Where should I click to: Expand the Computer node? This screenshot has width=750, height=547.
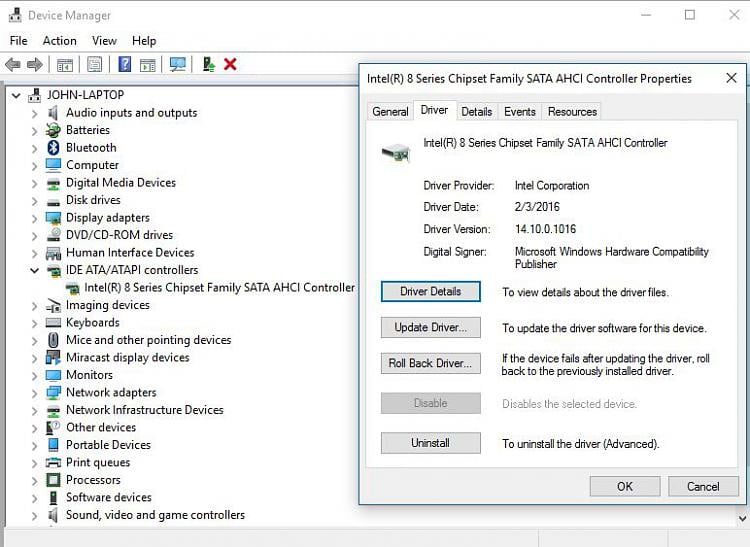(x=34, y=165)
